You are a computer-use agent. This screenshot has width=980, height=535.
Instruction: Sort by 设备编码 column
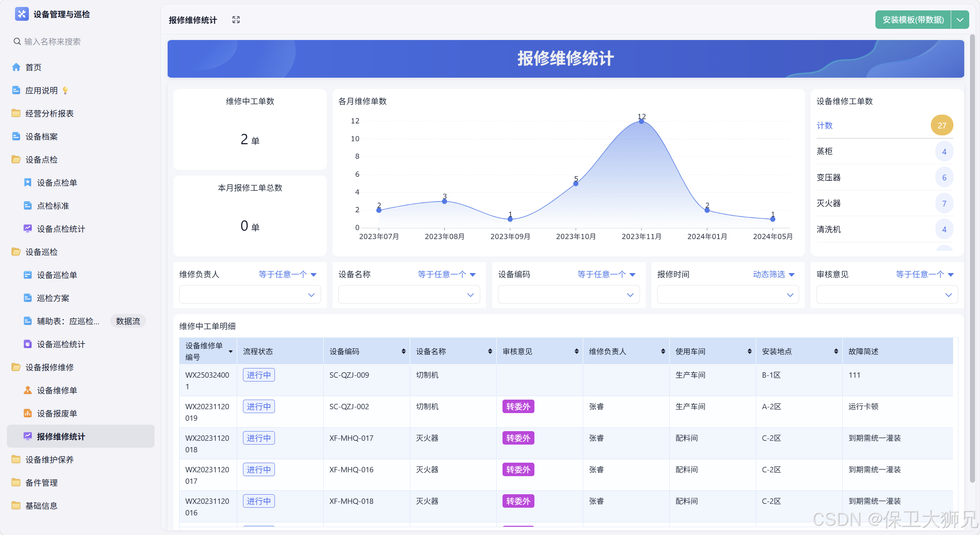(x=403, y=351)
